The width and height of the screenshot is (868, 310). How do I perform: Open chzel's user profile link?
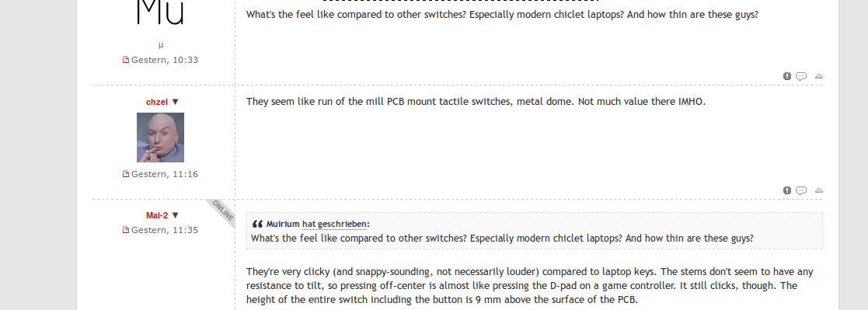pyautogui.click(x=157, y=102)
